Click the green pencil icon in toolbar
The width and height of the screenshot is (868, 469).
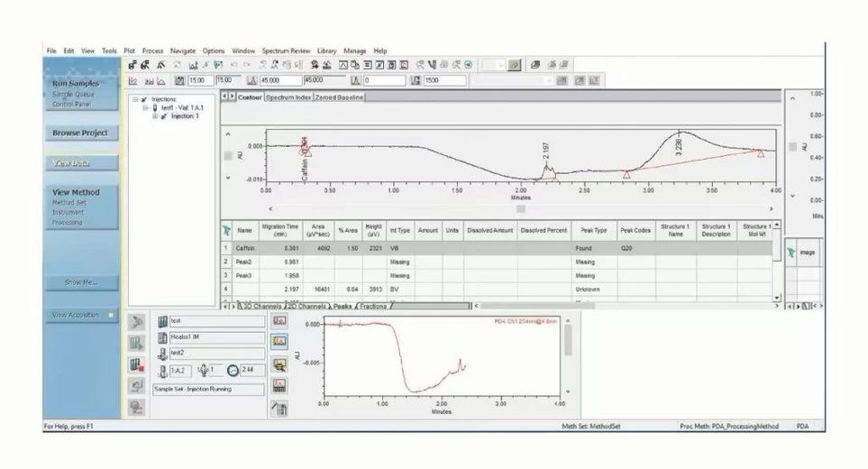tap(515, 65)
